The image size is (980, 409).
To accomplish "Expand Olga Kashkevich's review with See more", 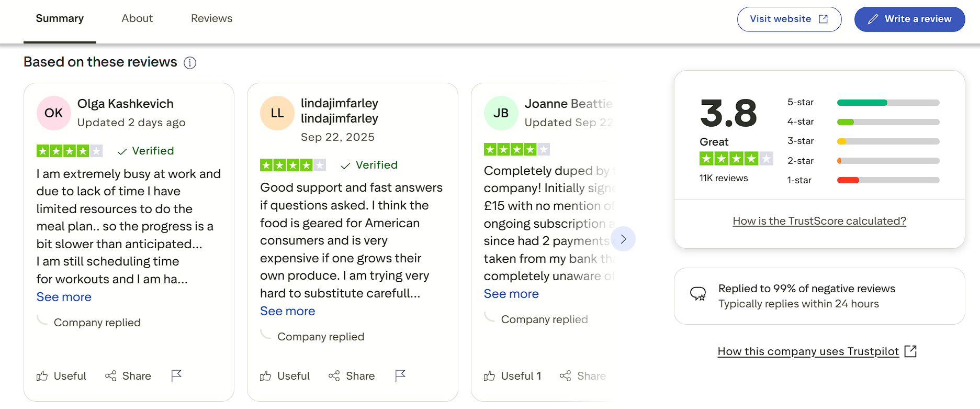I will (x=64, y=297).
